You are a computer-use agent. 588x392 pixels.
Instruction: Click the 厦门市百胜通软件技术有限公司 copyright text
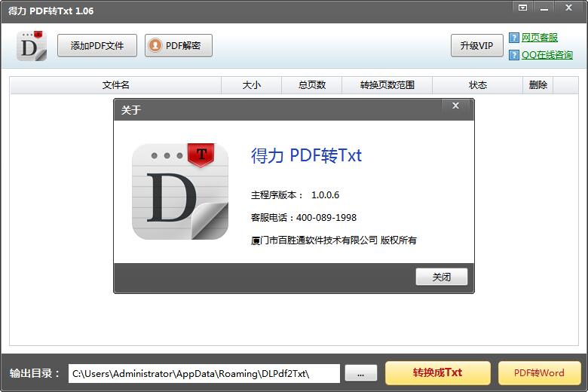pos(333,240)
